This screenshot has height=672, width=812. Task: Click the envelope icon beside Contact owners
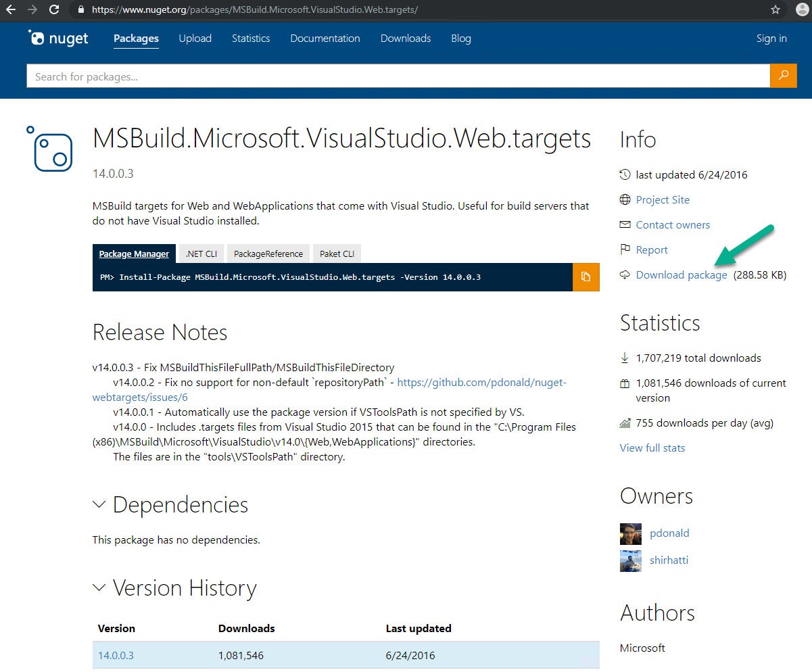(625, 224)
